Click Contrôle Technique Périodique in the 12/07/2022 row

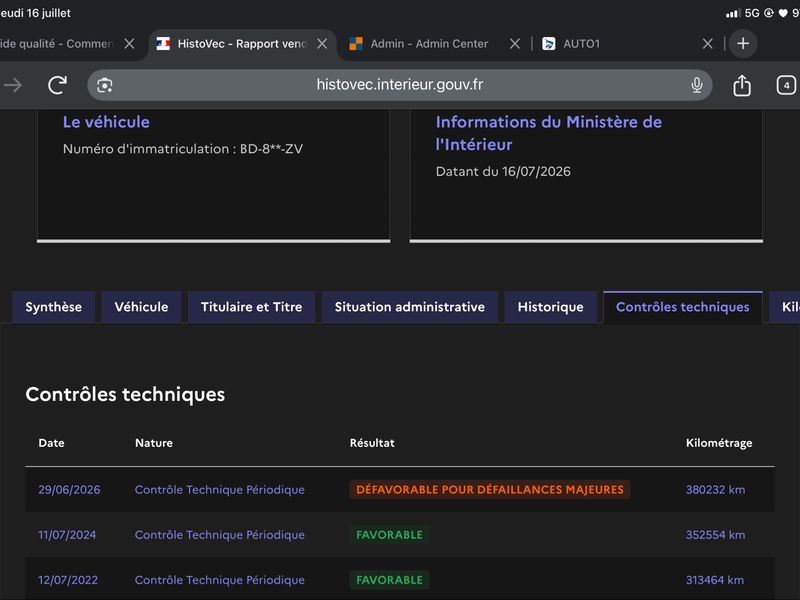coord(219,580)
